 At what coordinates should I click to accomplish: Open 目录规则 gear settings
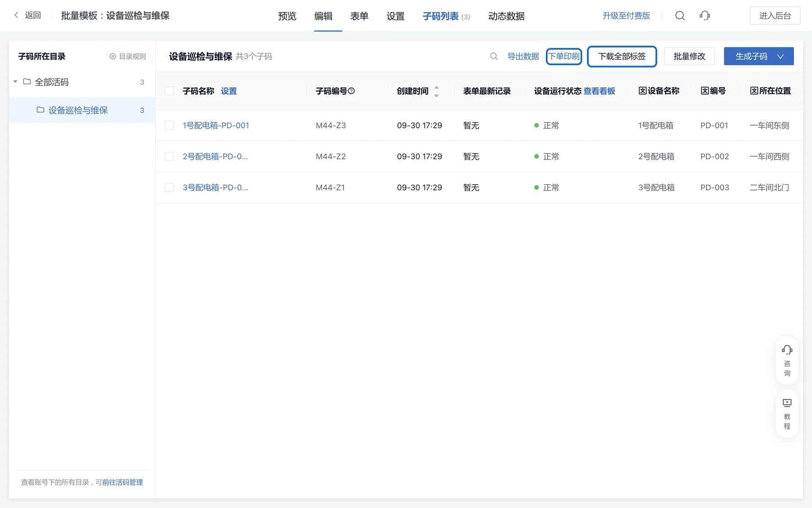click(128, 56)
